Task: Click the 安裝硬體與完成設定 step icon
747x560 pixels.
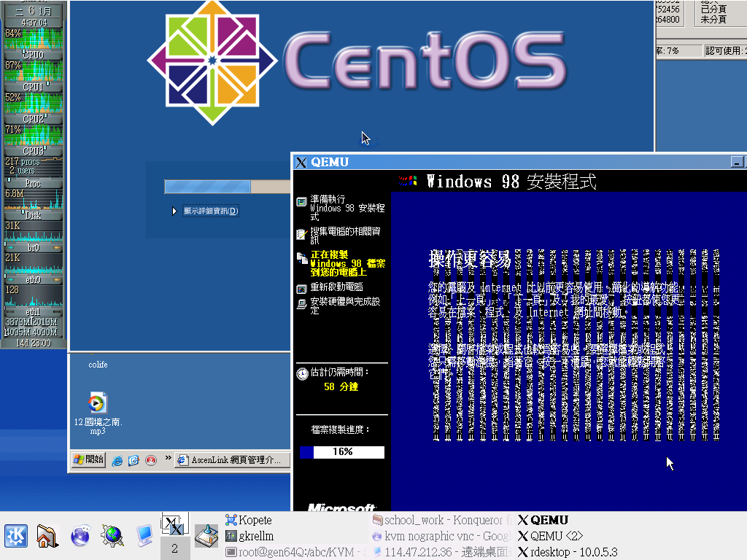Action: tap(301, 304)
